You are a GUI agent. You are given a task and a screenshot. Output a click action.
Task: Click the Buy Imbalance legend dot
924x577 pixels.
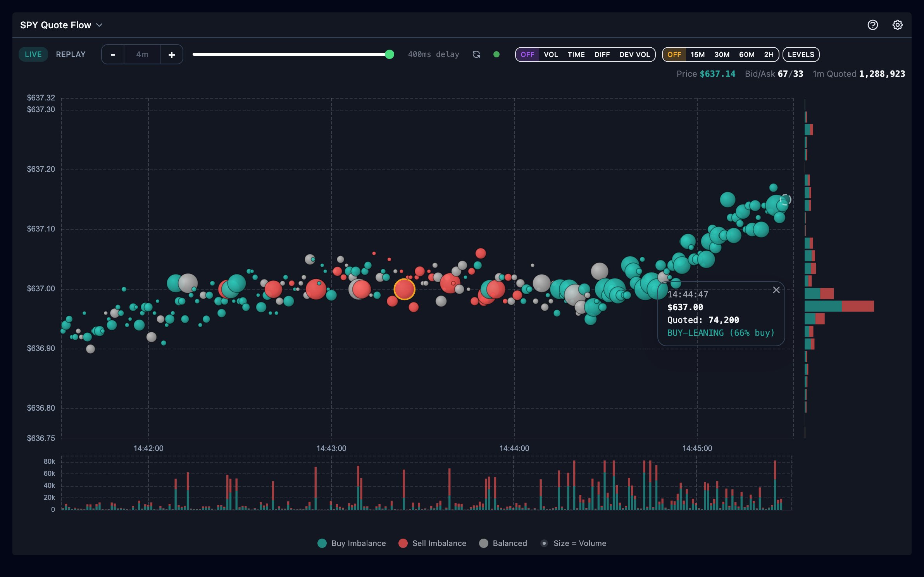322,543
